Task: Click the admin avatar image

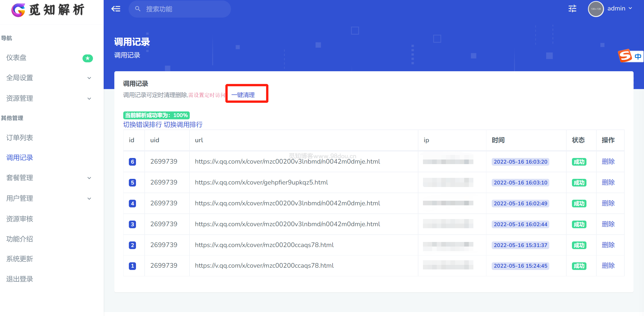Action: tap(596, 9)
